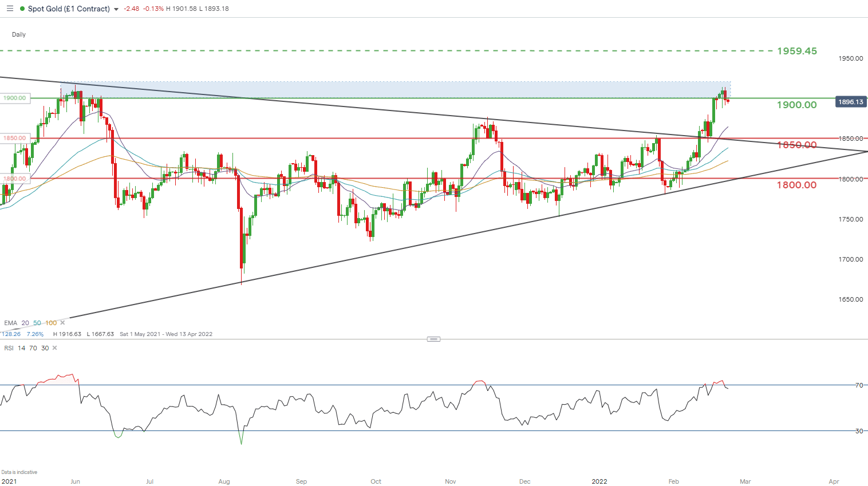Image resolution: width=868 pixels, height=486 pixels.
Task: Click the 1750.00 price axis label
Action: coord(851,219)
